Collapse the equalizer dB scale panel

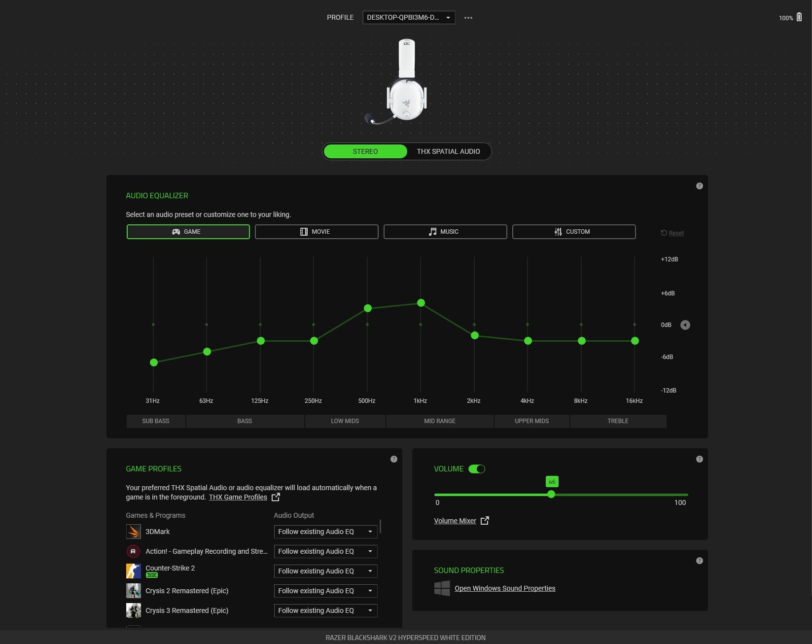click(685, 324)
